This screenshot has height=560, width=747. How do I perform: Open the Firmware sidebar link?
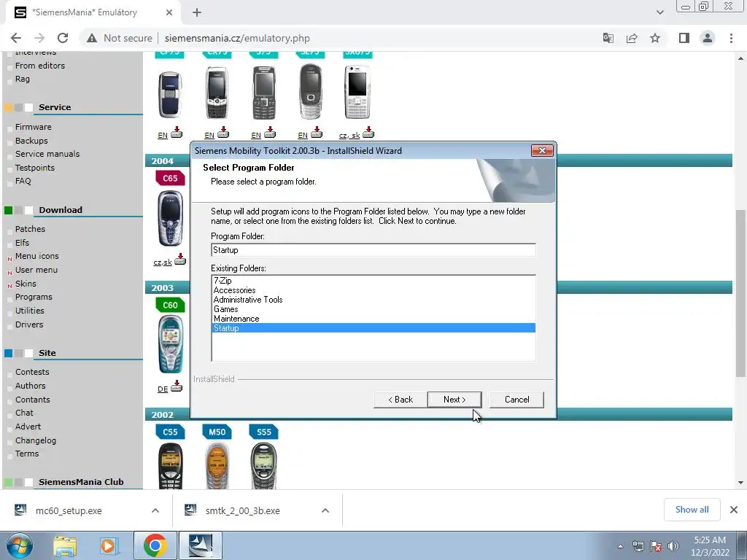[34, 127]
